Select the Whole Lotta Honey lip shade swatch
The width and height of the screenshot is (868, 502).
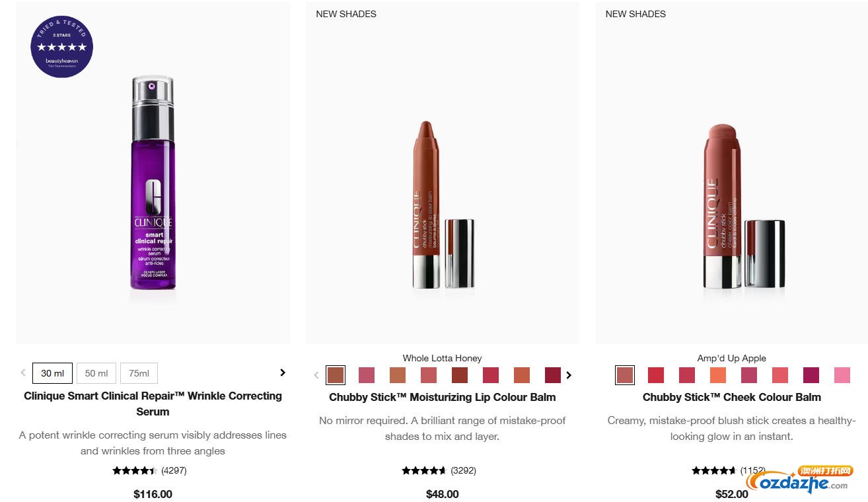(x=336, y=375)
